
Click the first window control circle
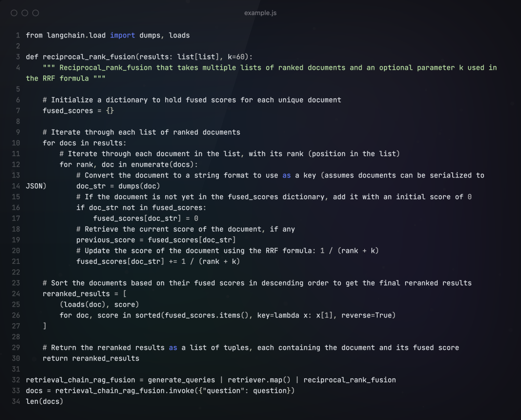click(14, 12)
